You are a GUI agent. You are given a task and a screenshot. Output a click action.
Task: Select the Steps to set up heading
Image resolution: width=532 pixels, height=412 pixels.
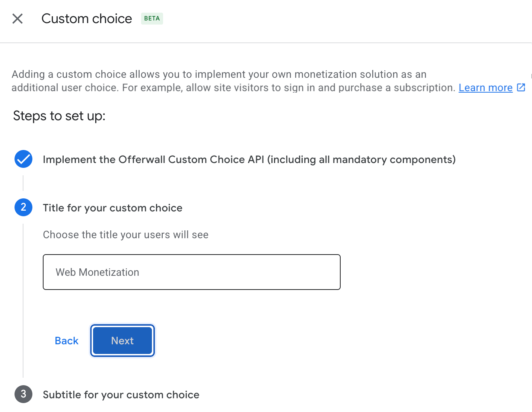coord(59,116)
